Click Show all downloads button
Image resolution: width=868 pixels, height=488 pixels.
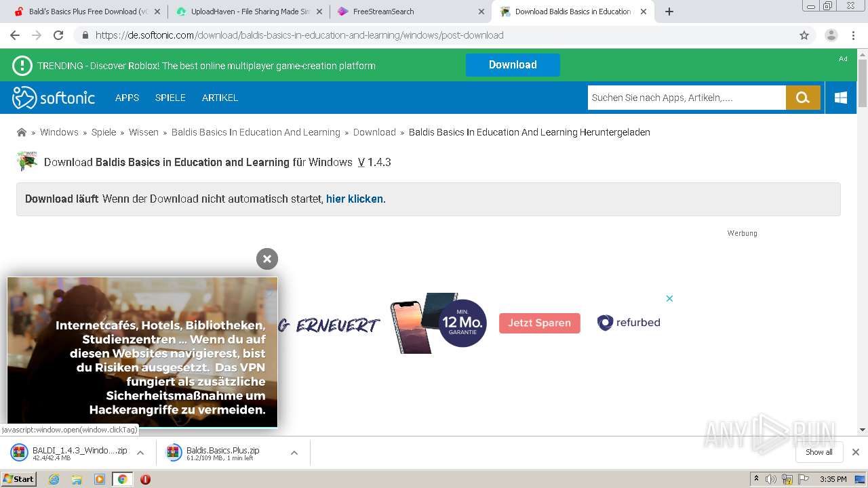click(x=818, y=452)
